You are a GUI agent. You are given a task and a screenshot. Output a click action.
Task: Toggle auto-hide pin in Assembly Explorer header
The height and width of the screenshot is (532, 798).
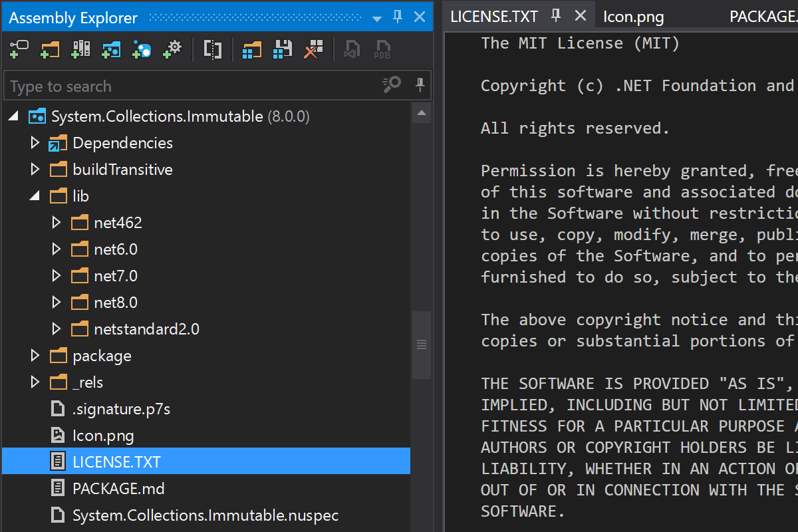pos(398,17)
